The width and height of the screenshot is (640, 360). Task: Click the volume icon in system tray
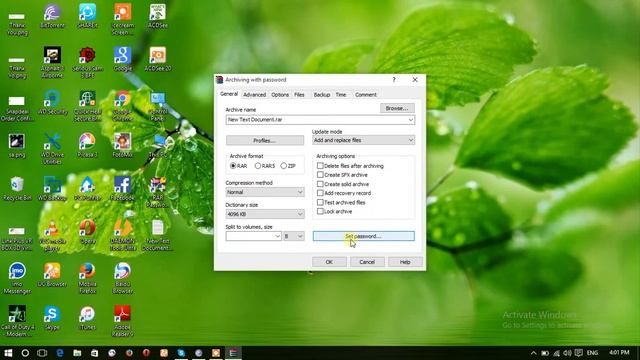point(567,353)
